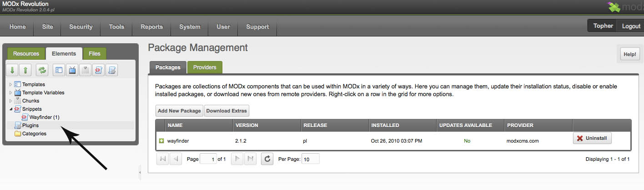
Task: Collapse the Snippets tree node
Action: (x=11, y=109)
